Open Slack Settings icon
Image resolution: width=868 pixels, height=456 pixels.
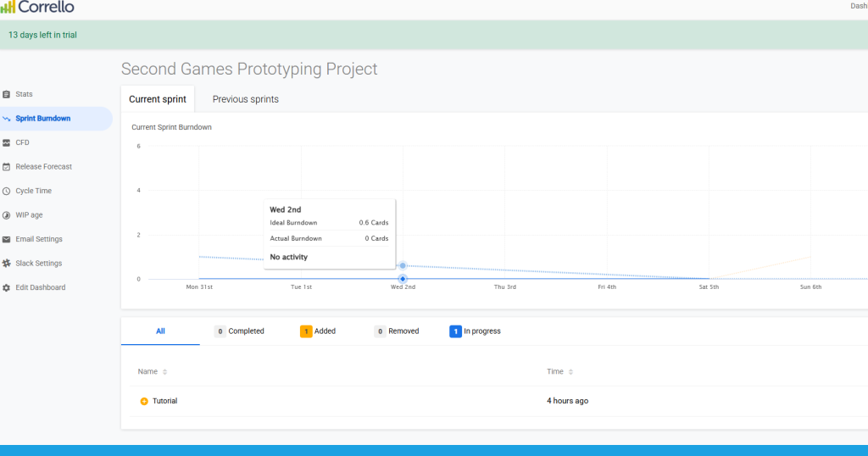(x=6, y=264)
